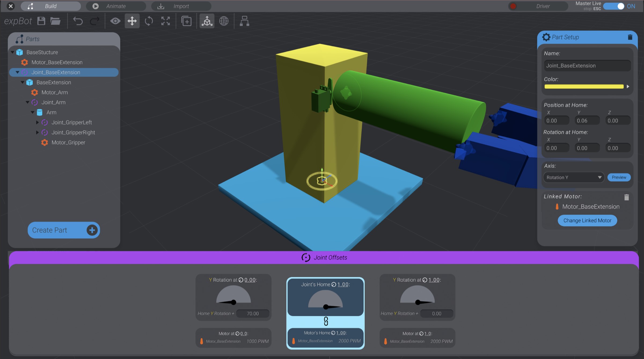Click the duplicate part icon

(x=186, y=21)
